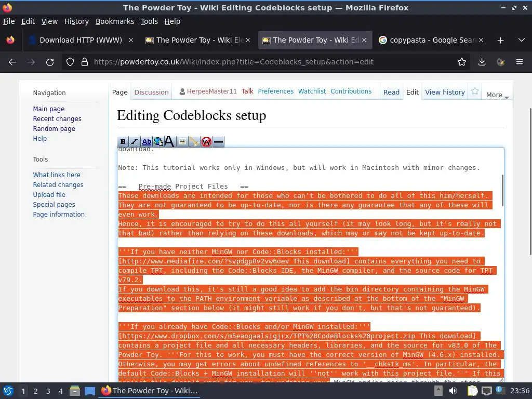The height and width of the screenshot is (399, 532).
Task: Open Firefox application hamburger menu
Action: 520,62
